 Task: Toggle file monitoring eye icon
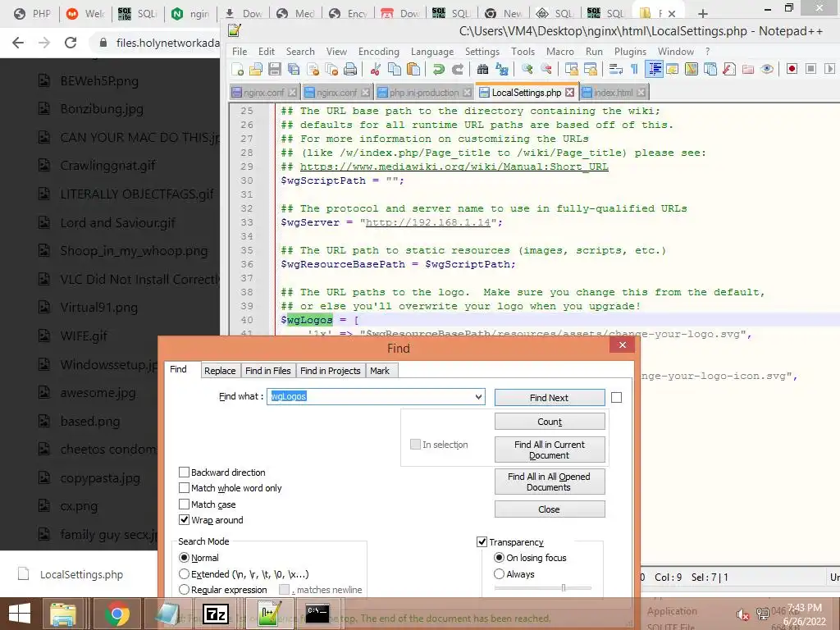(x=767, y=69)
